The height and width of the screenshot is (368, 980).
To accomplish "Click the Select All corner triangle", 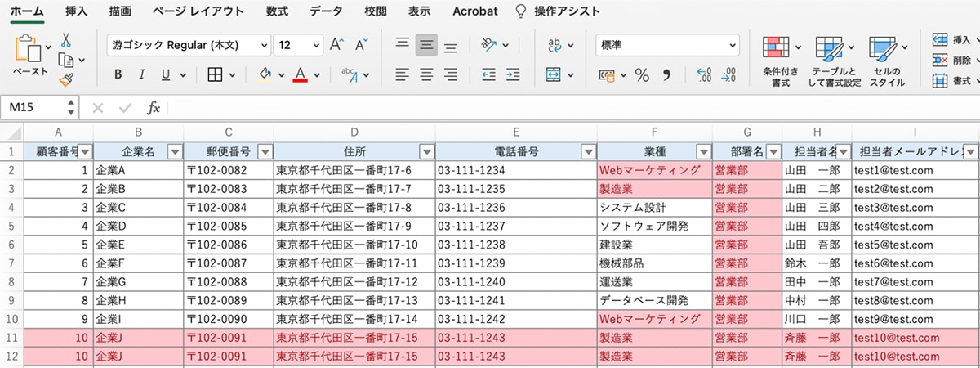I will (x=12, y=132).
